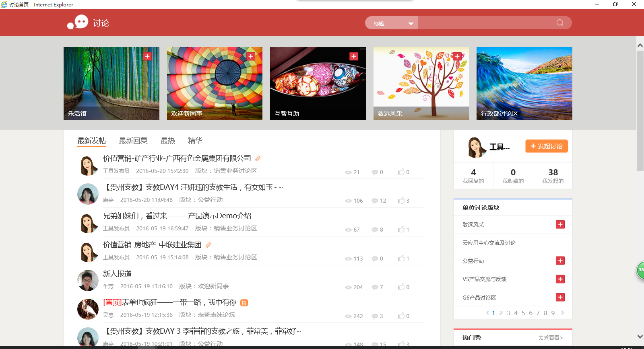Click scrollbar down arrow
644x349 pixels.
click(640, 337)
